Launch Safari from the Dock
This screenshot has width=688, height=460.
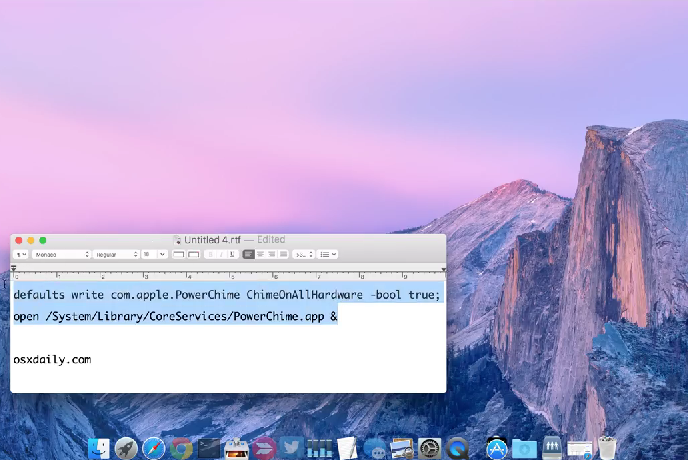153,449
